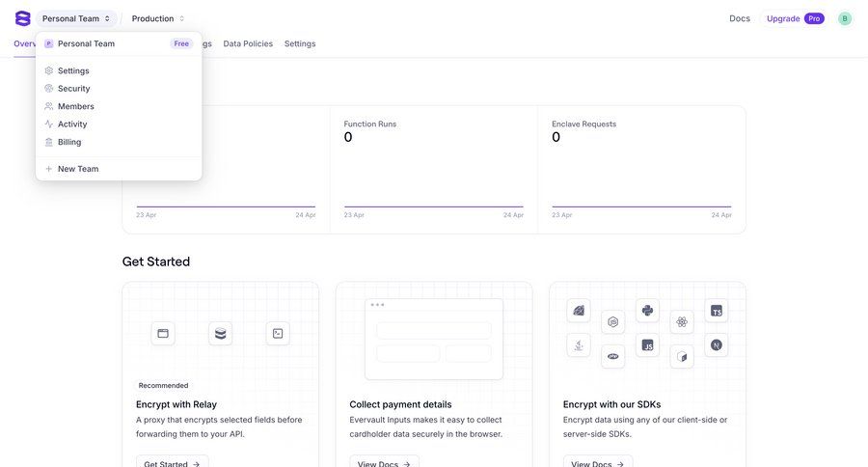The height and width of the screenshot is (467, 868).
Task: Click the Evervault stack icon on Relay card
Action: click(x=220, y=334)
